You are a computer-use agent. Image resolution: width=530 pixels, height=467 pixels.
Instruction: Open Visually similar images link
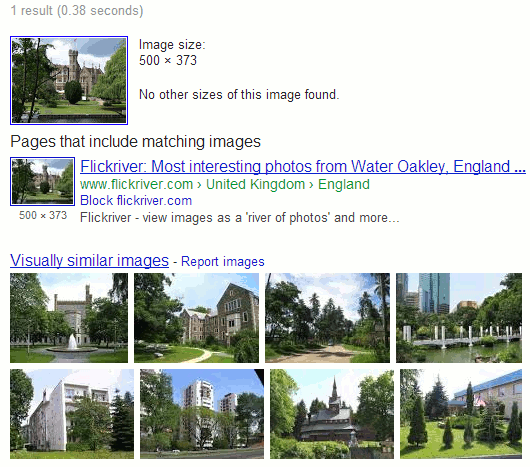[x=89, y=261]
